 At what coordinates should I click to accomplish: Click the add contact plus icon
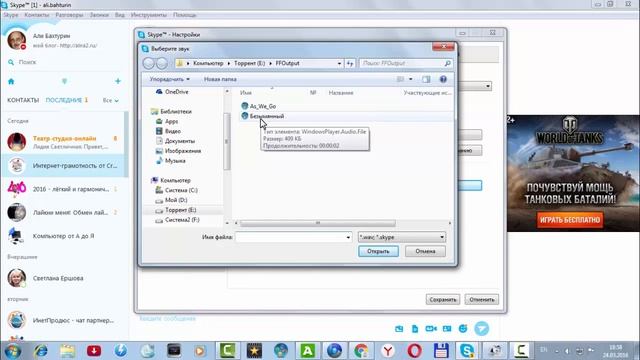coord(118,81)
